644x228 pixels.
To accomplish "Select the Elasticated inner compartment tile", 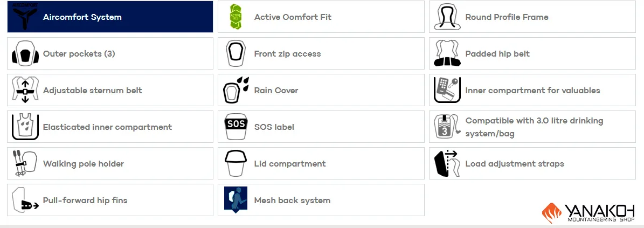I will point(110,127).
